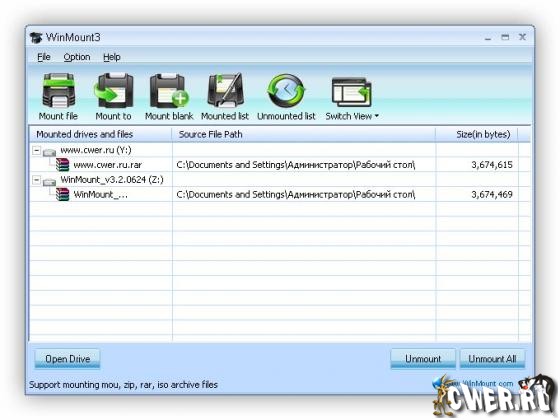Click the WinMount3 title bar app icon
Viewport: 560px width, 420px height.
(36, 38)
